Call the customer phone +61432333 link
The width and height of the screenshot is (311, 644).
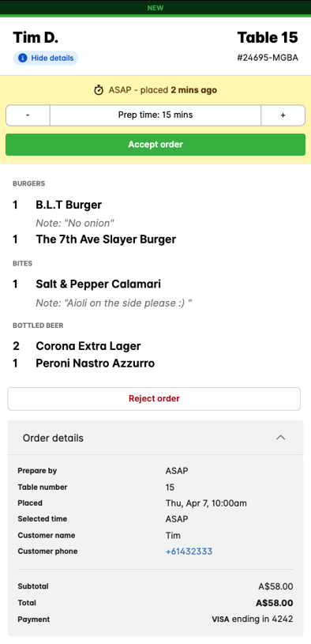pyautogui.click(x=189, y=552)
